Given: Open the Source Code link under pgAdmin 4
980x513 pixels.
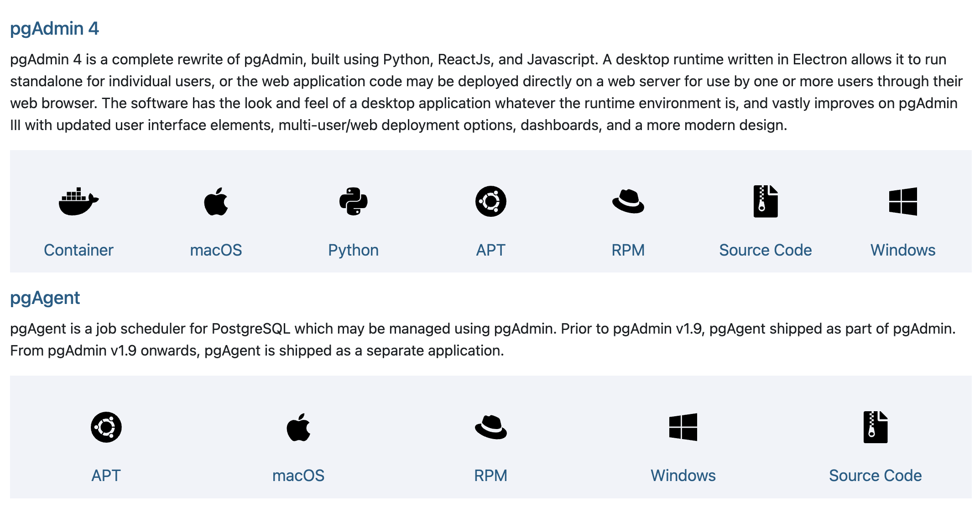Looking at the screenshot, I should pos(766,250).
